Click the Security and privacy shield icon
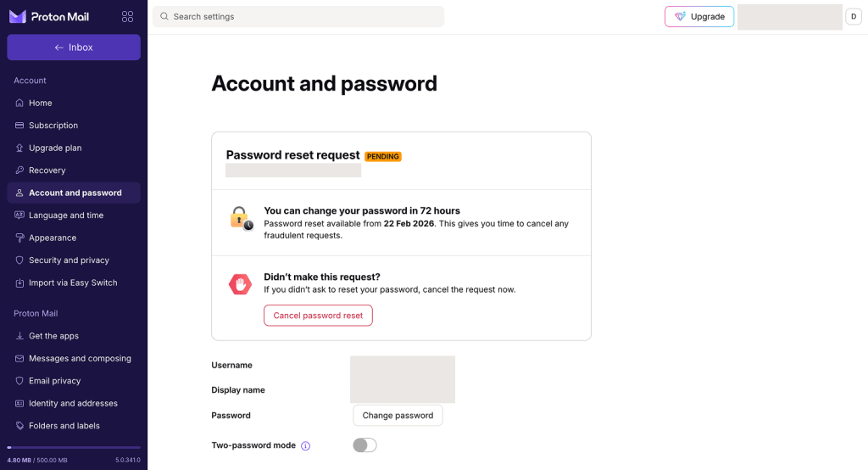 tap(19, 260)
